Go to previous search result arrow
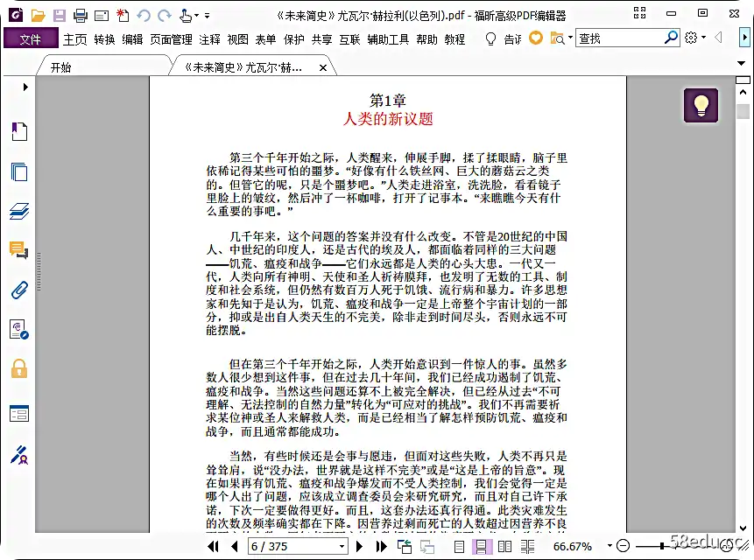Screen dimensions: 754x560 pyautogui.click(x=718, y=38)
